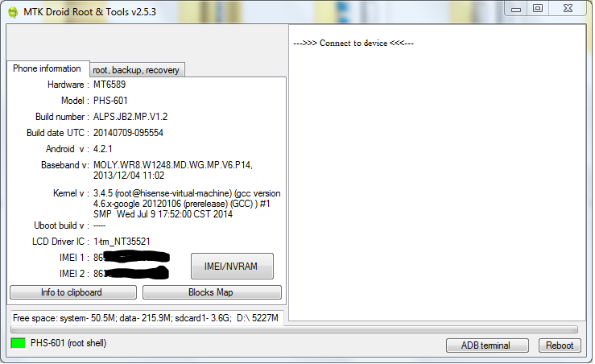
Task: Click the green connection status indicator
Action: 19,343
